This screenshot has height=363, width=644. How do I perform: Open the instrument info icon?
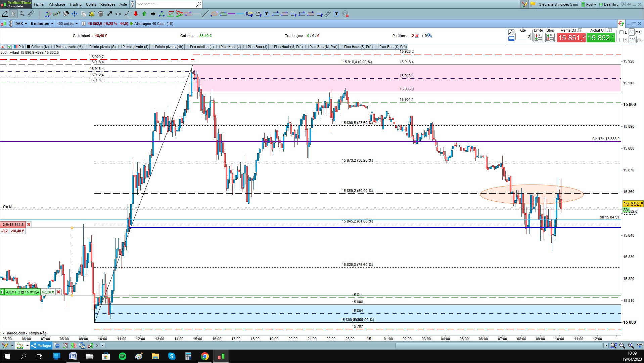coord(84,24)
